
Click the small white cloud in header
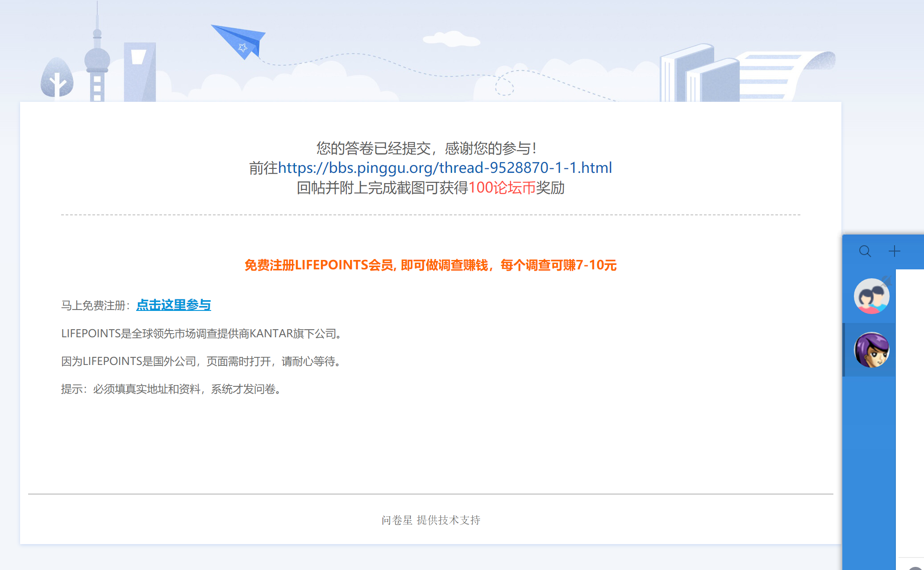click(x=451, y=39)
